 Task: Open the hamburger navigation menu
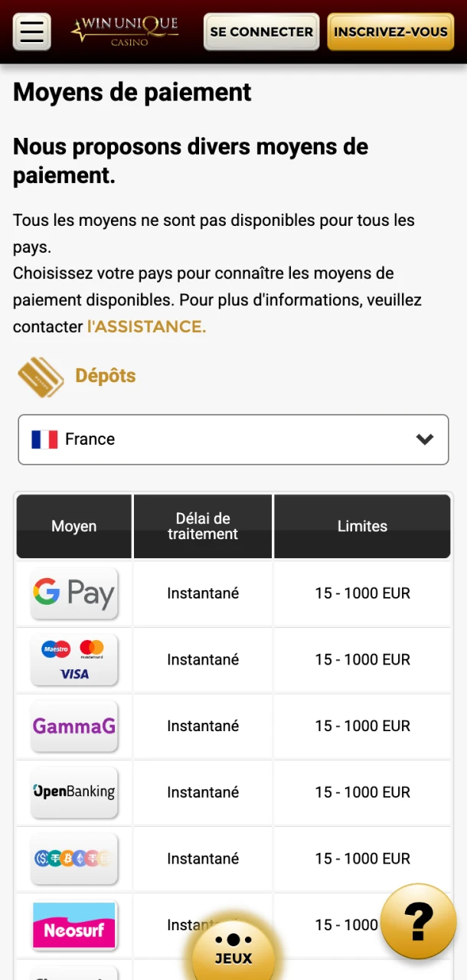point(31,31)
